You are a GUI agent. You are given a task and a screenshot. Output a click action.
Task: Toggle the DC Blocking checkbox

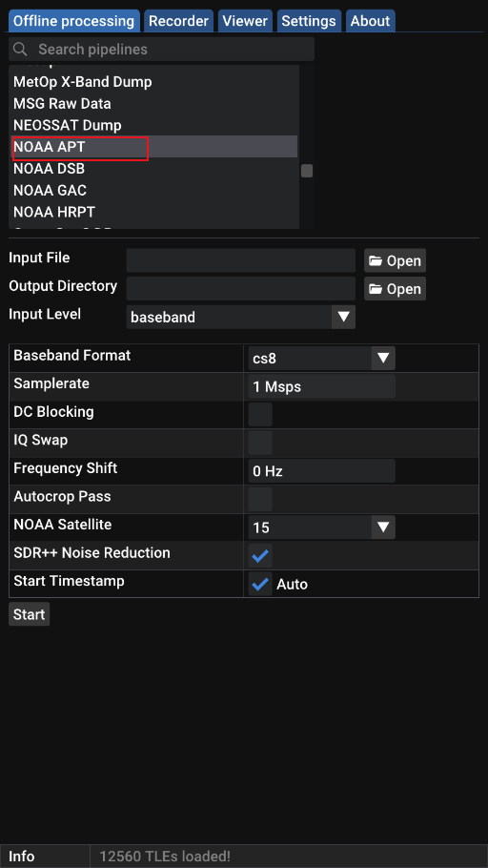(260, 414)
